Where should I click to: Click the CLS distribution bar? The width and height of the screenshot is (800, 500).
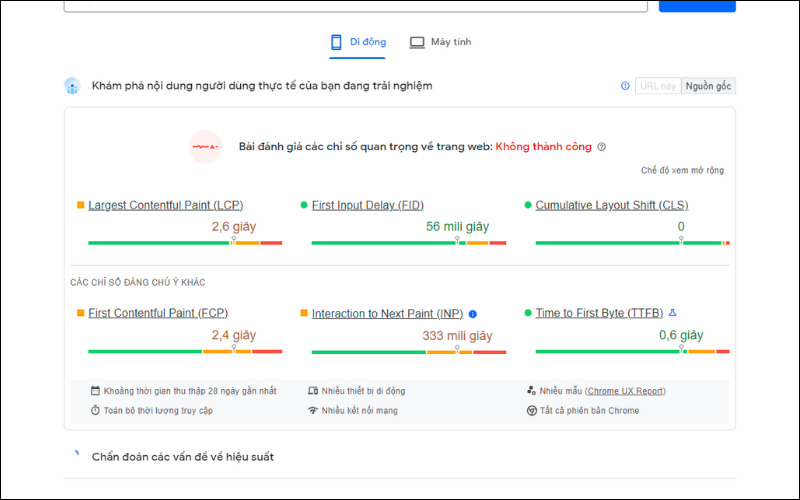tap(633, 243)
